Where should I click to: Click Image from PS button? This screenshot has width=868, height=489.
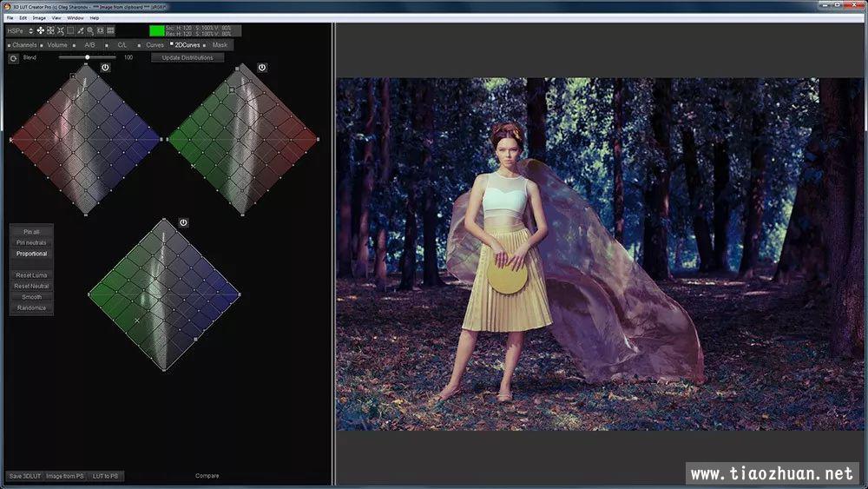(65, 476)
